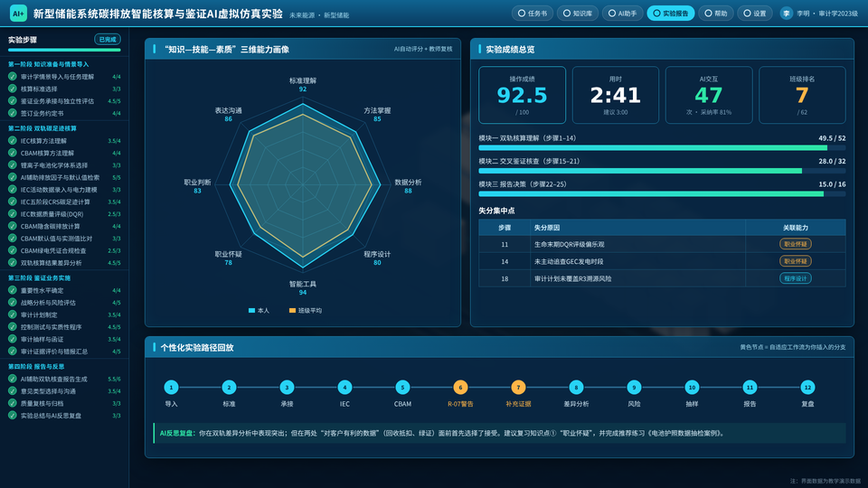The width and height of the screenshot is (868, 488).
Task: Click the 班级排名 7 card
Action: tap(802, 95)
